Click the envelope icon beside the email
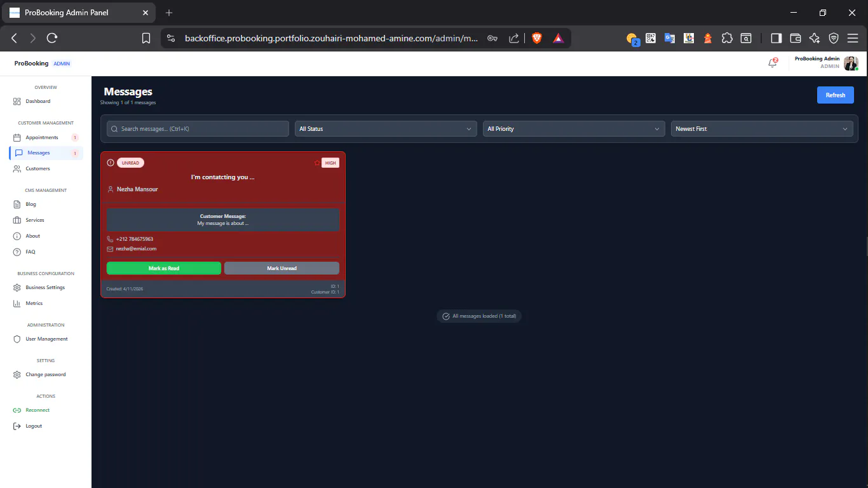868x488 pixels. point(110,249)
